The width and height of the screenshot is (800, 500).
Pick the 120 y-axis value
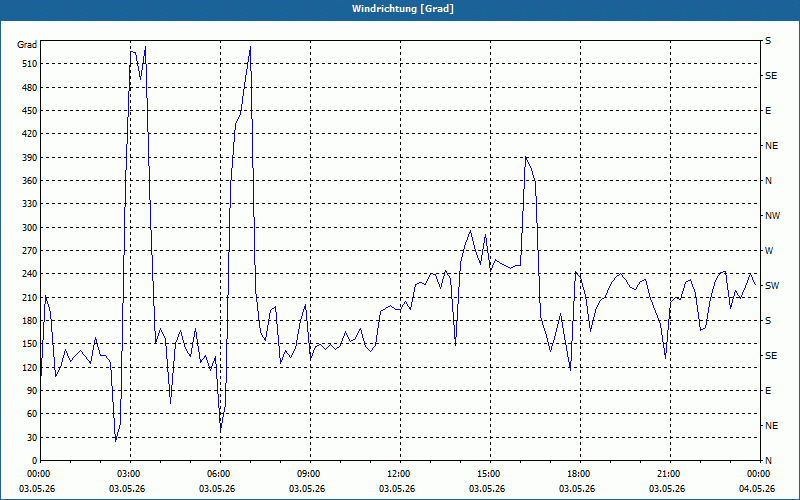[x=29, y=367]
